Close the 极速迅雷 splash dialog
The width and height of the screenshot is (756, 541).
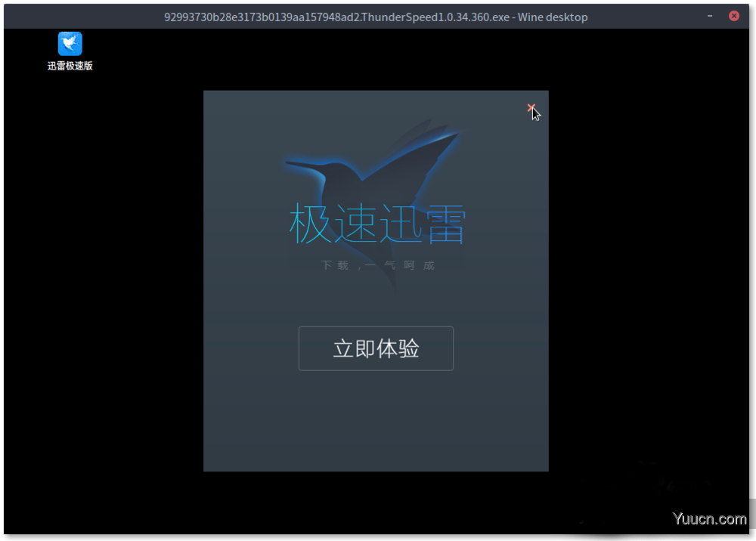(x=531, y=108)
